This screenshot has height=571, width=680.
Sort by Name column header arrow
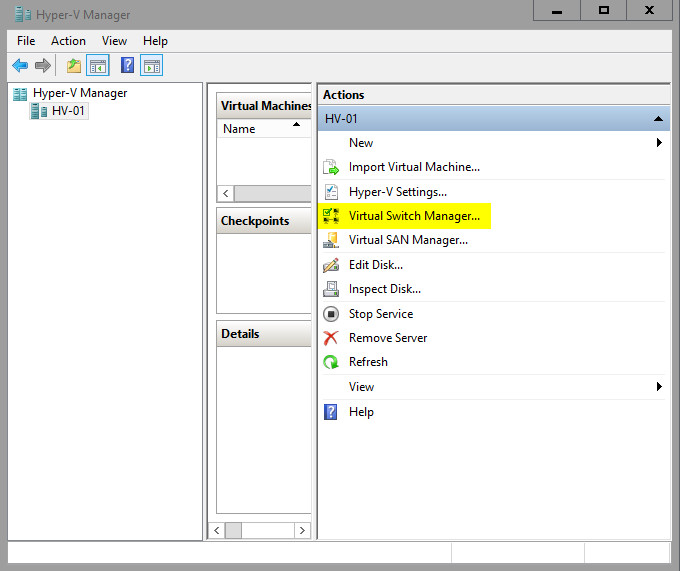click(296, 124)
